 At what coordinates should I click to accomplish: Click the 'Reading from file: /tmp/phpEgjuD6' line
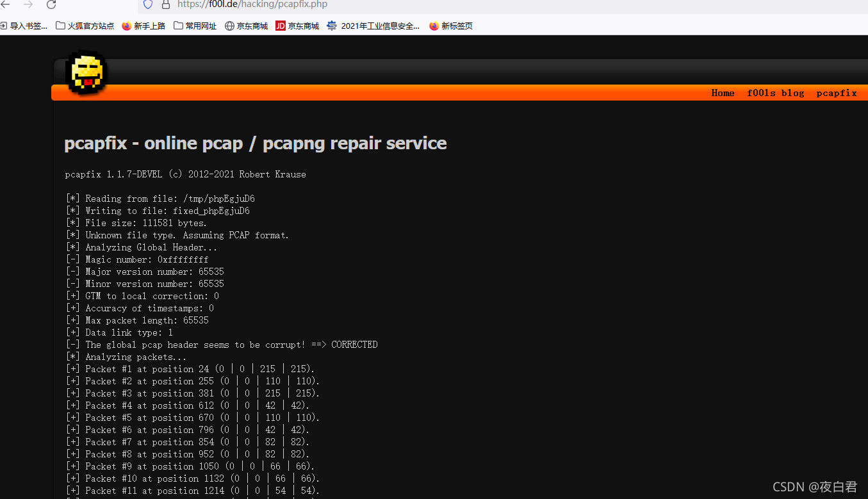pyautogui.click(x=161, y=199)
